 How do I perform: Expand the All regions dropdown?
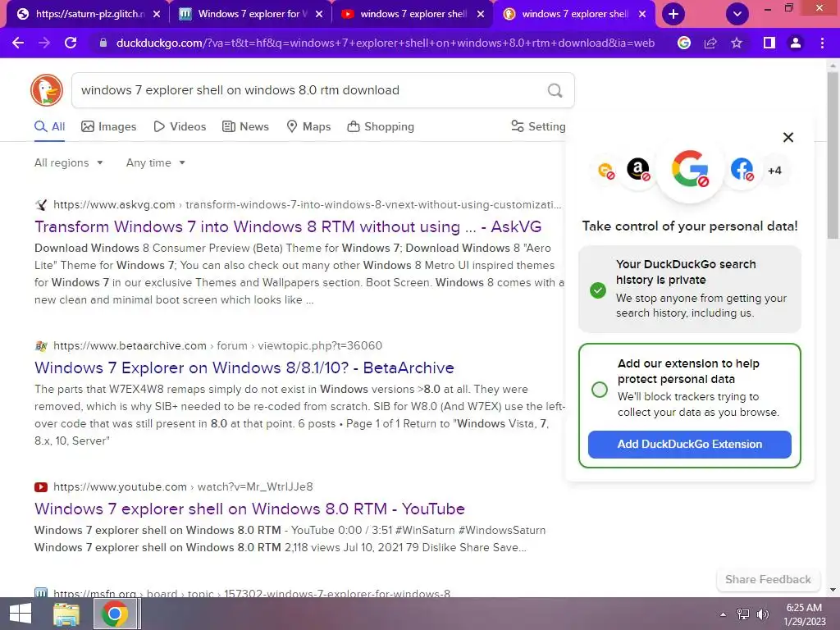coord(69,163)
